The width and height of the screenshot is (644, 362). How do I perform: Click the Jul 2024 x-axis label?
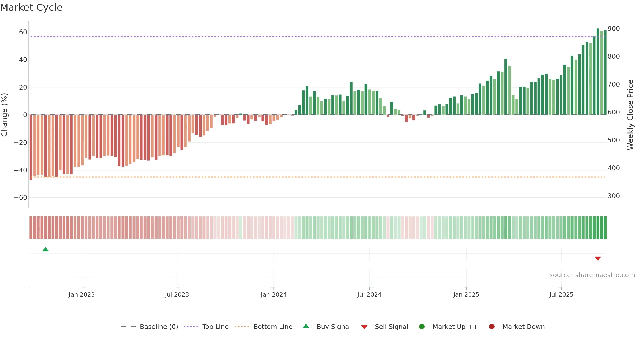click(x=369, y=295)
